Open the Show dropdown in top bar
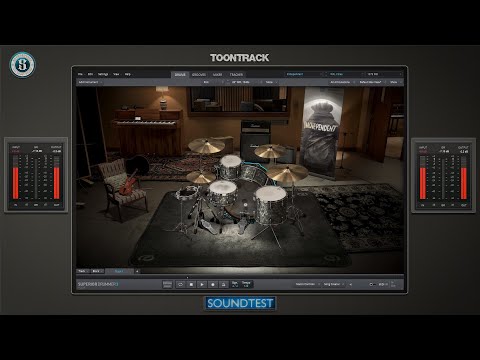The height and width of the screenshot is (360, 480). tap(395, 82)
